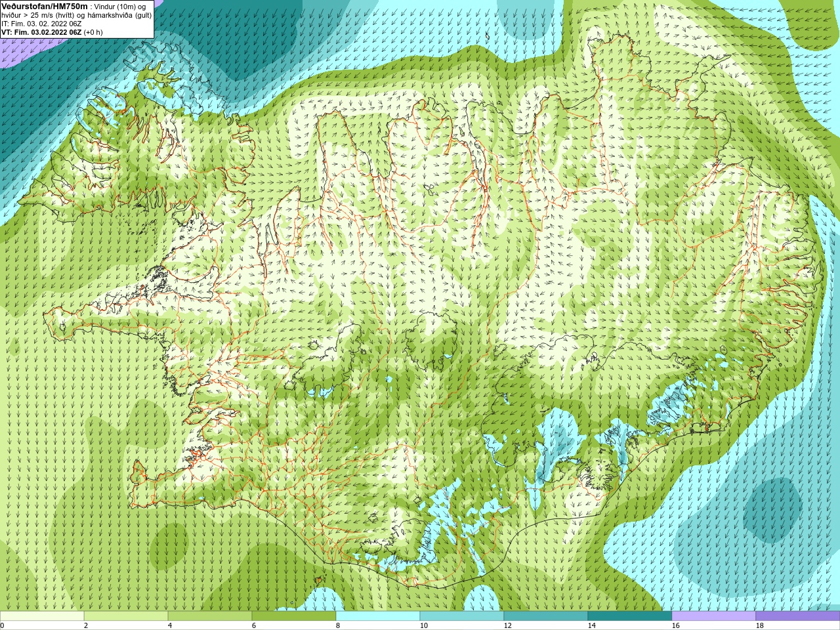The image size is (840, 630).
Task: Click the purple swatch above 18 m/s
Action: (x=798, y=616)
